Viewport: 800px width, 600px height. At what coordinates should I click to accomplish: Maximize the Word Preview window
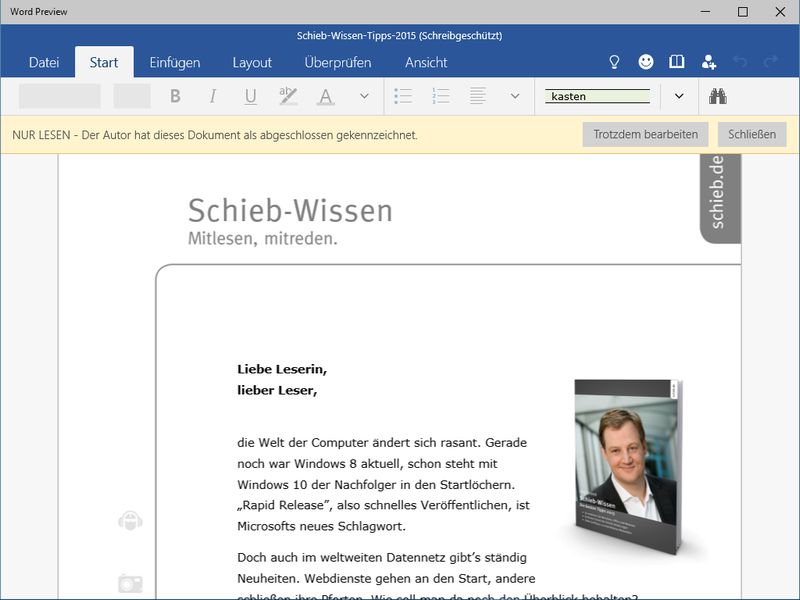pyautogui.click(x=743, y=12)
